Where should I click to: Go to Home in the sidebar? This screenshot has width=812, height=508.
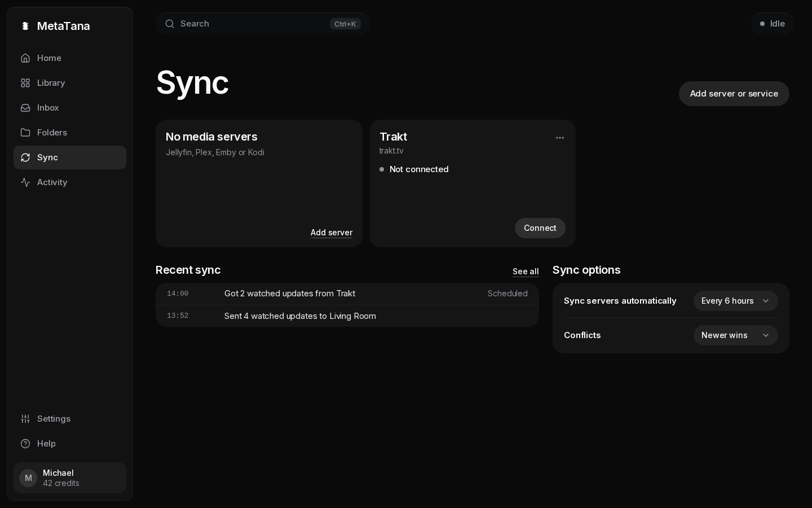click(x=70, y=58)
